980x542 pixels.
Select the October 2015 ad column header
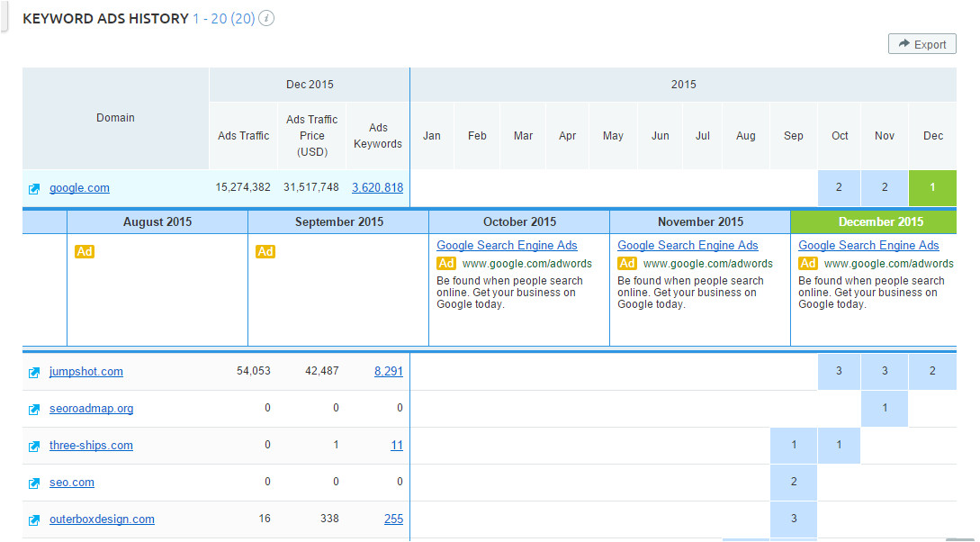tap(519, 222)
